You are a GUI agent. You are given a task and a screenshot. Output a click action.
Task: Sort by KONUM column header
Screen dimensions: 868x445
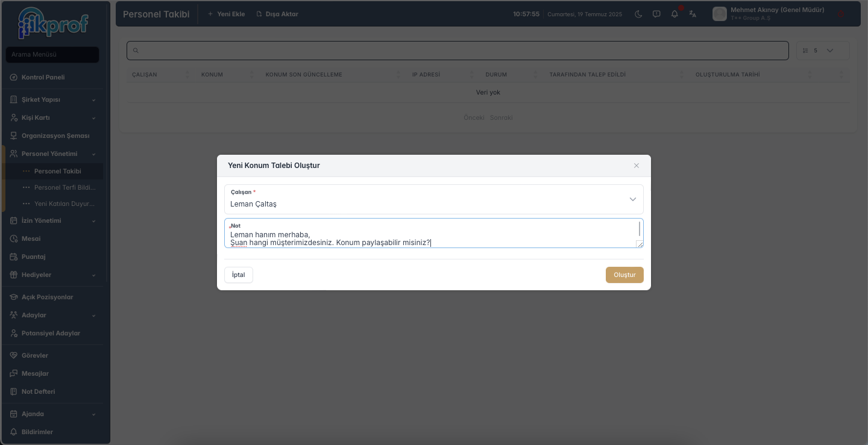click(x=212, y=75)
